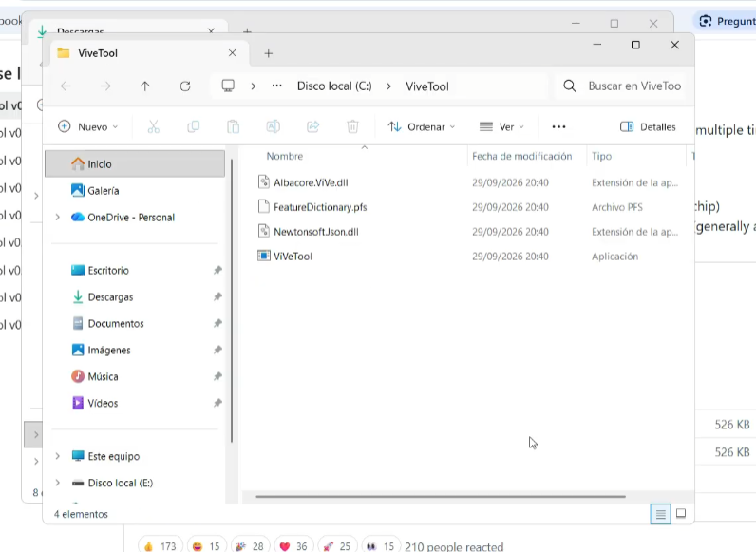Select the Albacore.ViVe.dll file icon

264,181
